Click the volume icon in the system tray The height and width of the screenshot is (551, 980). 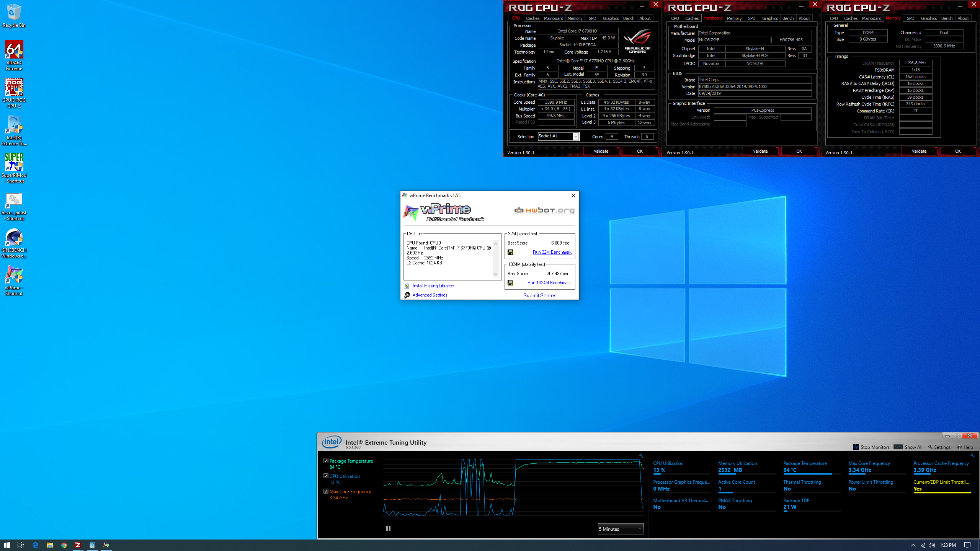click(x=931, y=545)
